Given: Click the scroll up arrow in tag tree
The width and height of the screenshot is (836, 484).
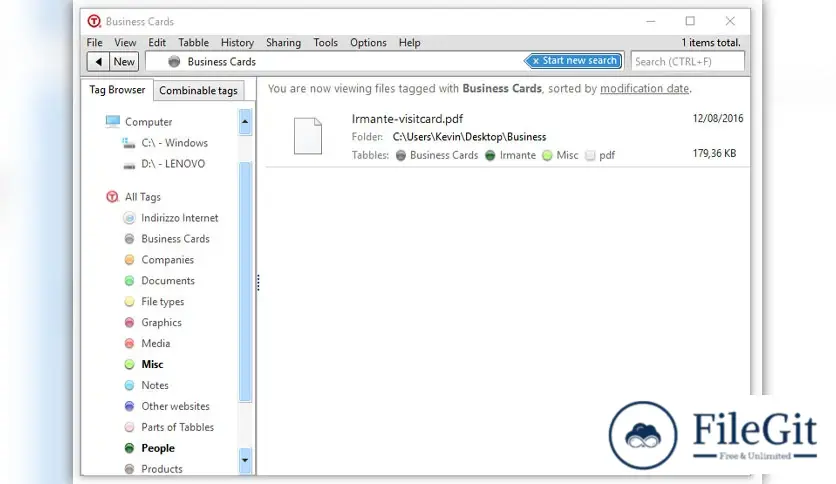Looking at the screenshot, I should (x=245, y=122).
